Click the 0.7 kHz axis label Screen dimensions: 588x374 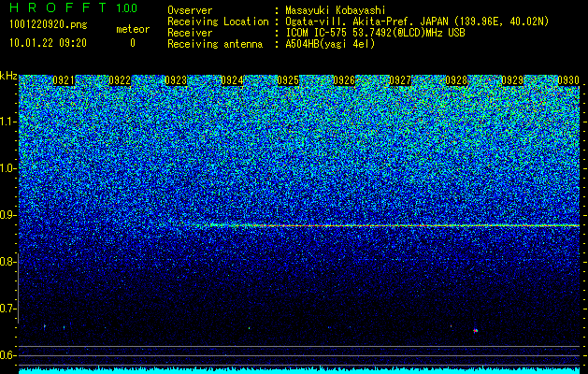pyautogui.click(x=7, y=309)
